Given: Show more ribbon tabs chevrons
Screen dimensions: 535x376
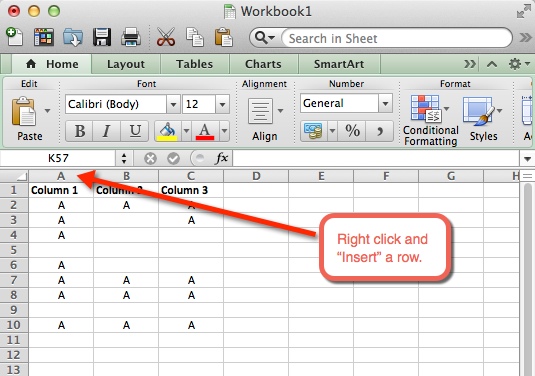Looking at the screenshot, I should pyautogui.click(x=470, y=64).
